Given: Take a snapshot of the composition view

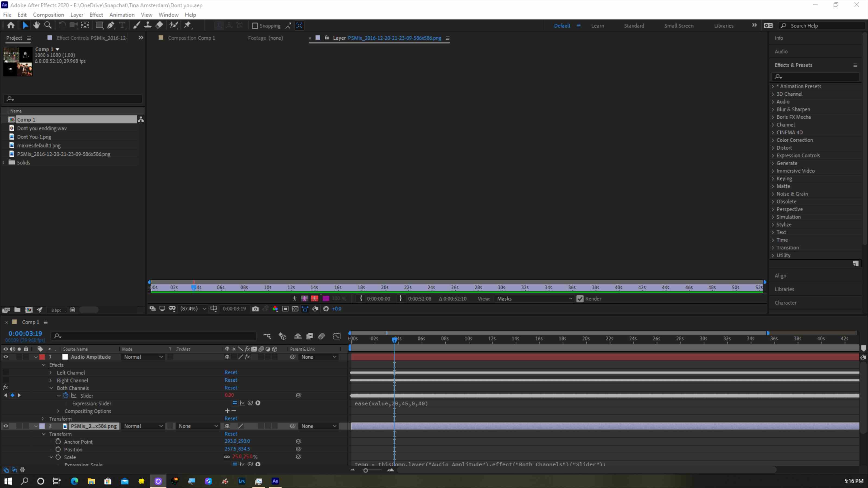Looking at the screenshot, I should pyautogui.click(x=256, y=309).
